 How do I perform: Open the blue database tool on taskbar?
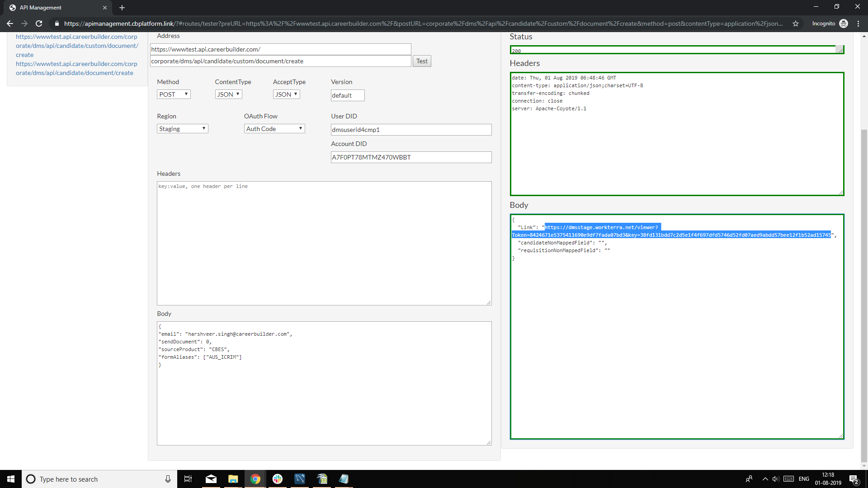[x=300, y=479]
